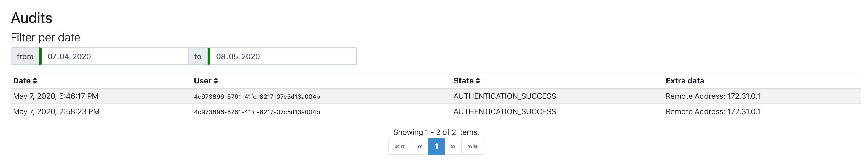Sort audits by the User column icon
868x165 pixels.
coord(216,81)
